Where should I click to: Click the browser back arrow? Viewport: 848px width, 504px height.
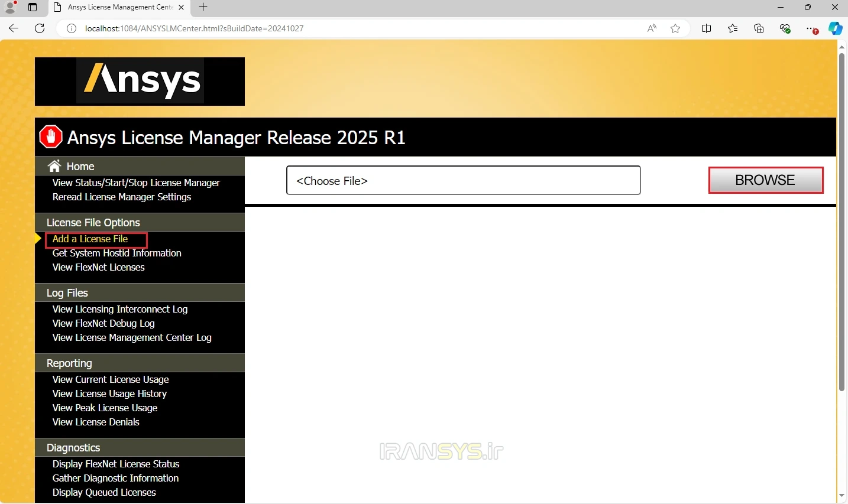tap(14, 28)
